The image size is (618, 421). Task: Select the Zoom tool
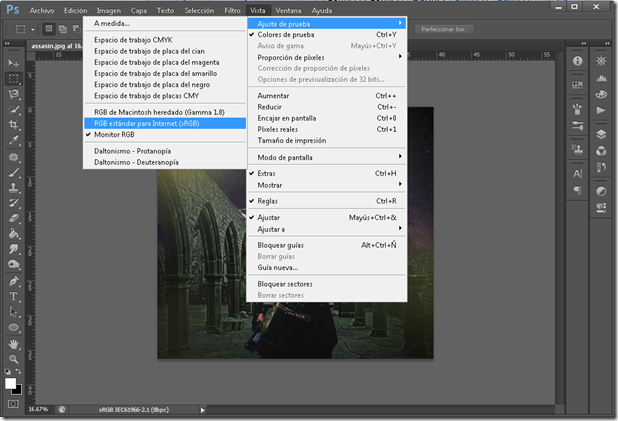click(x=14, y=359)
